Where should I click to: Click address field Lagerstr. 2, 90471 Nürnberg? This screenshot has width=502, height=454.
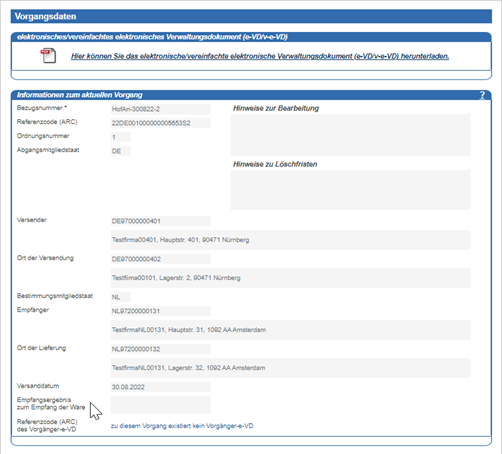291,278
